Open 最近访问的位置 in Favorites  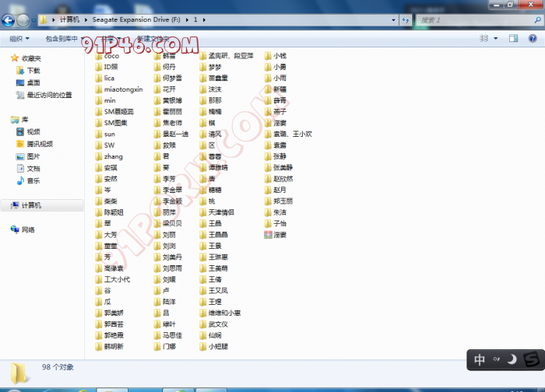(x=49, y=95)
